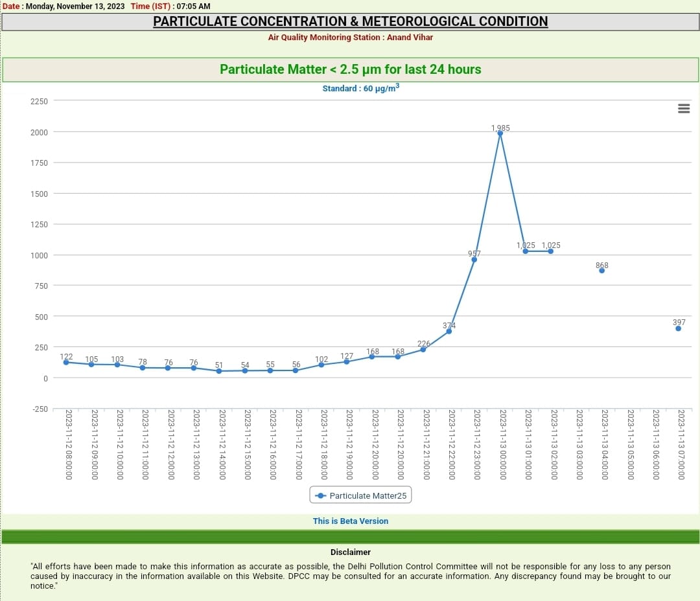Click the isolated 868 data point
The width and height of the screenshot is (700, 601).
(x=601, y=271)
